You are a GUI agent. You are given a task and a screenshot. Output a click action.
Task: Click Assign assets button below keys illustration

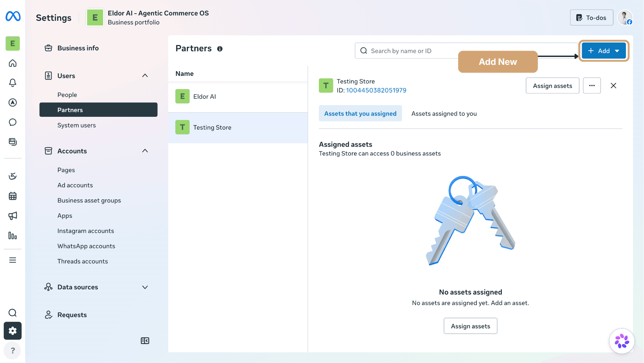coord(470,326)
